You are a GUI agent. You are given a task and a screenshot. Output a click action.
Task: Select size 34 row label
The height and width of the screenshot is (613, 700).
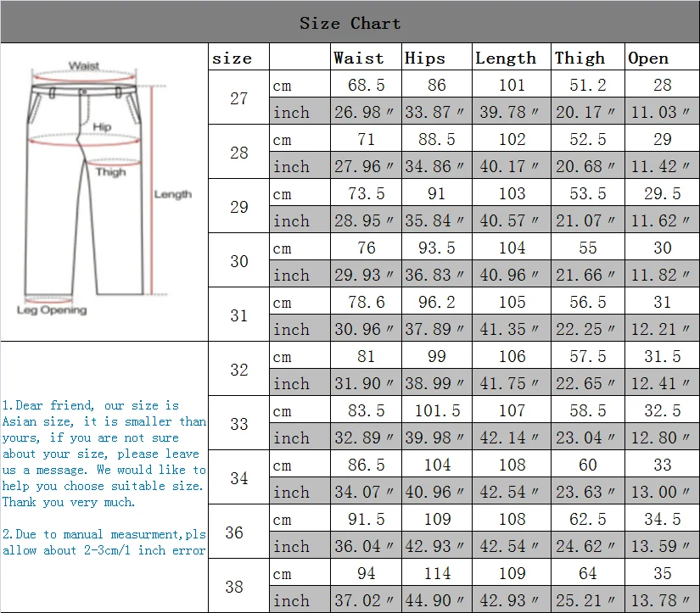[238, 478]
